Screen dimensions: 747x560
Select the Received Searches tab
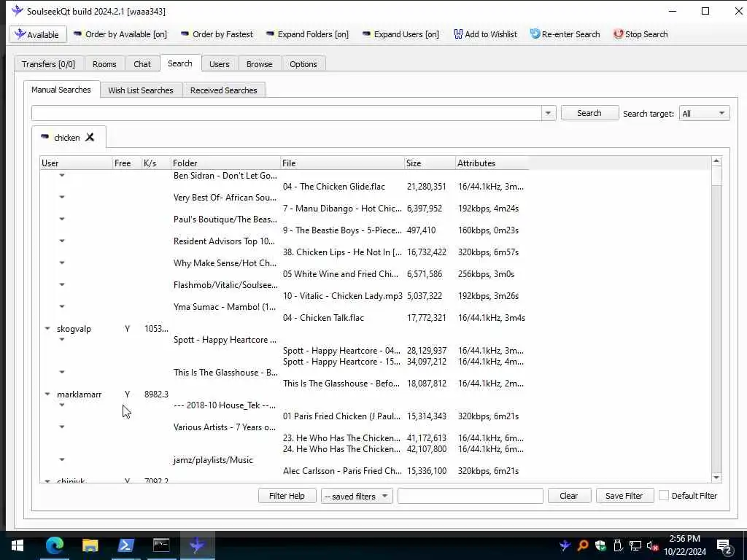(223, 90)
